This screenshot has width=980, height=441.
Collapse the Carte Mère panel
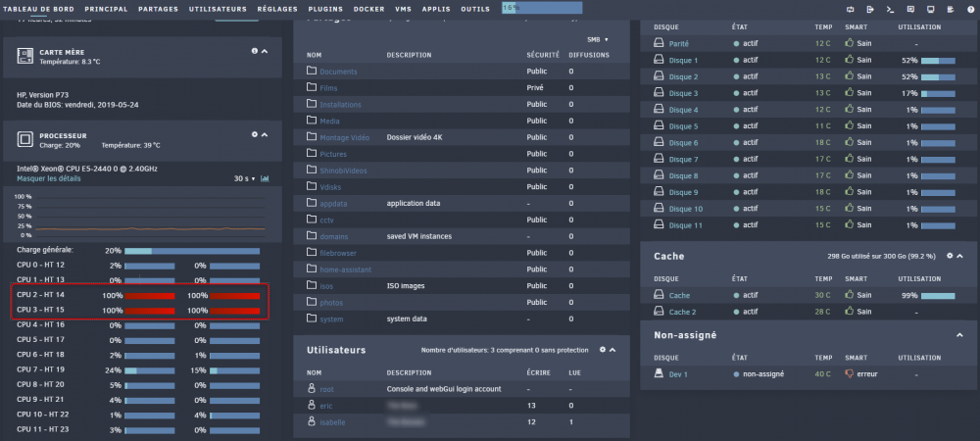click(x=265, y=51)
